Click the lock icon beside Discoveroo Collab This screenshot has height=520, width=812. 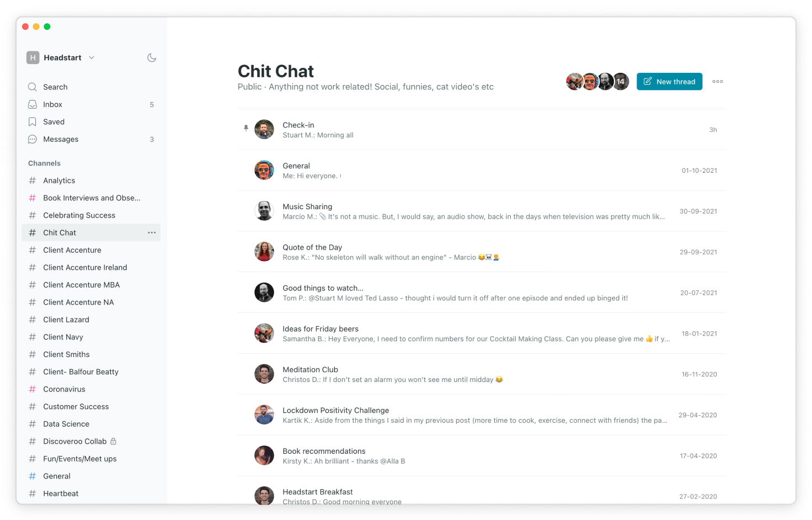113,441
